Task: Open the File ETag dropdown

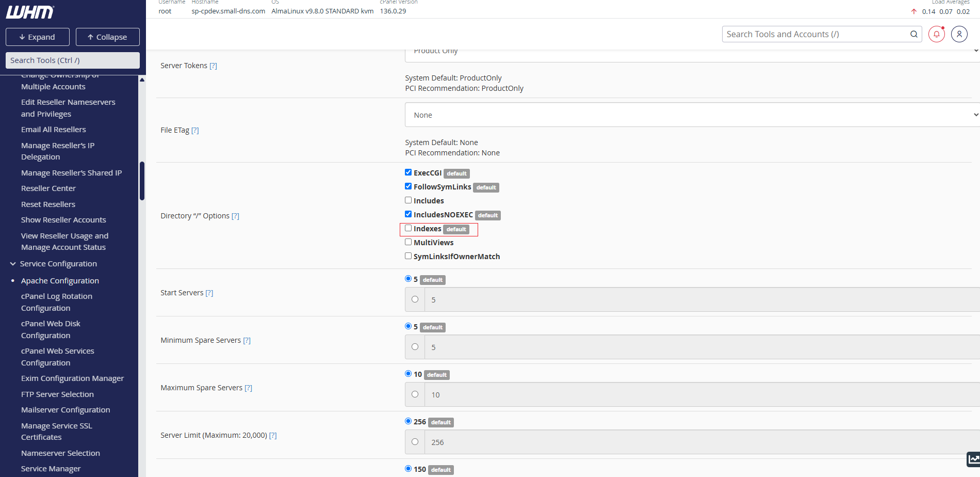Action: pyautogui.click(x=692, y=115)
